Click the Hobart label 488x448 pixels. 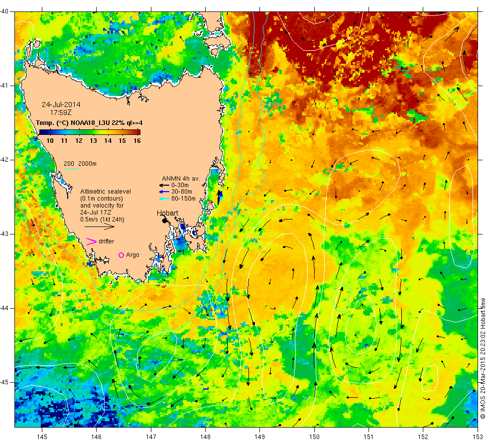167,213
